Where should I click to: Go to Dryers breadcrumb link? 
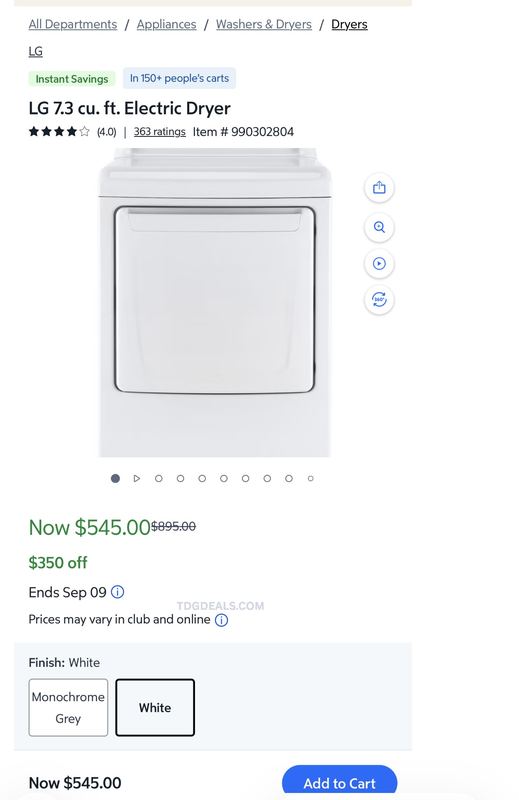(x=349, y=24)
